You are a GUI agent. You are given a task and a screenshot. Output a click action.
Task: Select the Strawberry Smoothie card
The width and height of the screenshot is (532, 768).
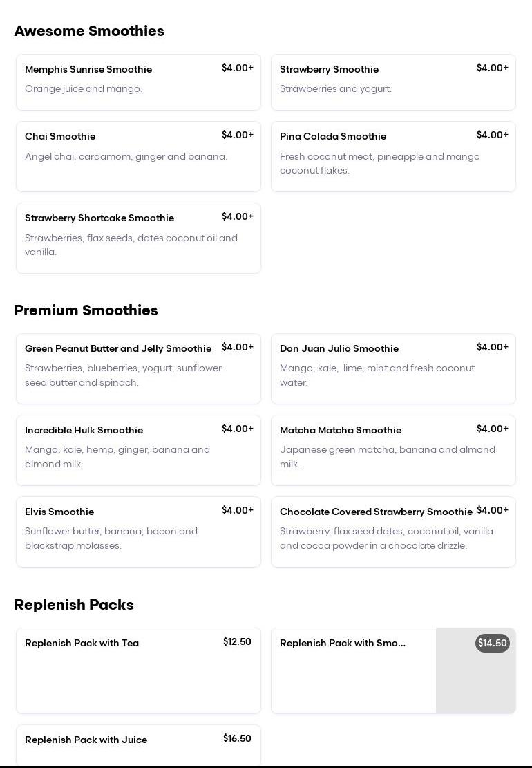(x=393, y=82)
